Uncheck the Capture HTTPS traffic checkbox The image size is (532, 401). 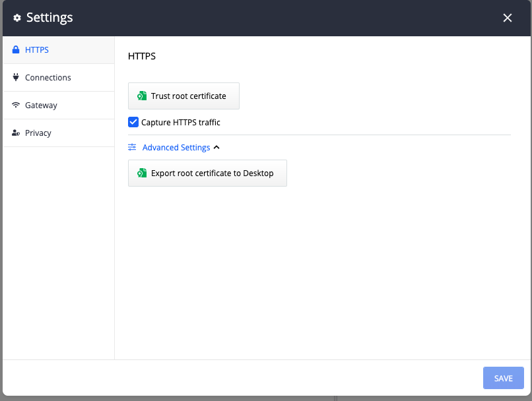pyautogui.click(x=133, y=122)
